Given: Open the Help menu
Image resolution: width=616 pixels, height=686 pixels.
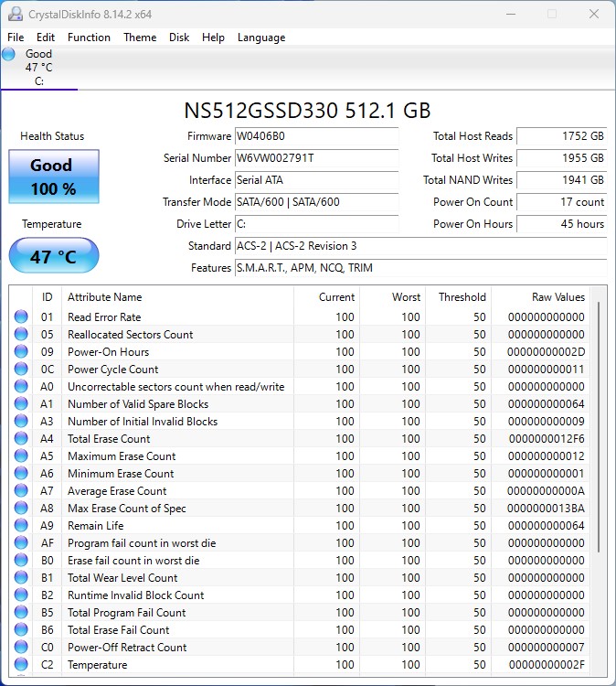Looking at the screenshot, I should 213,38.
